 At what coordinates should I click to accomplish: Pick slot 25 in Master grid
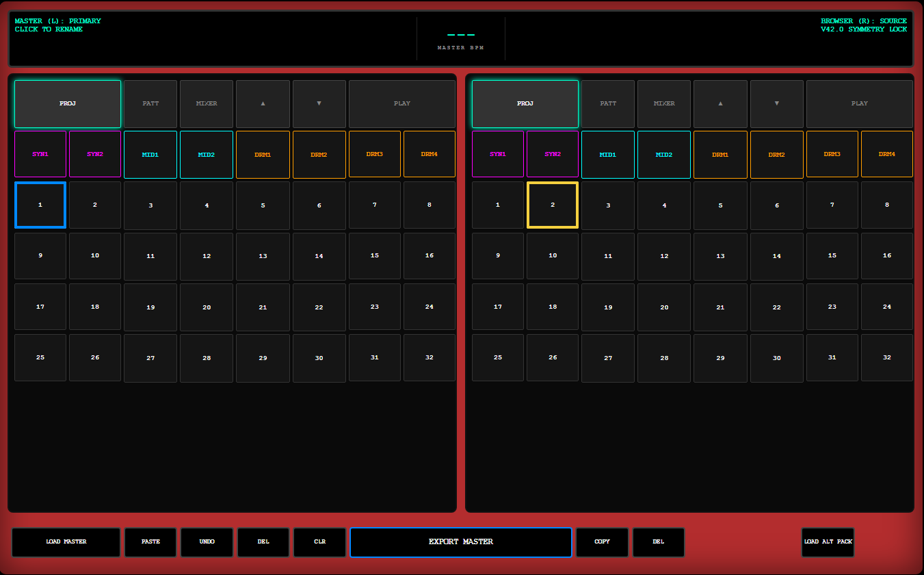pyautogui.click(x=40, y=357)
